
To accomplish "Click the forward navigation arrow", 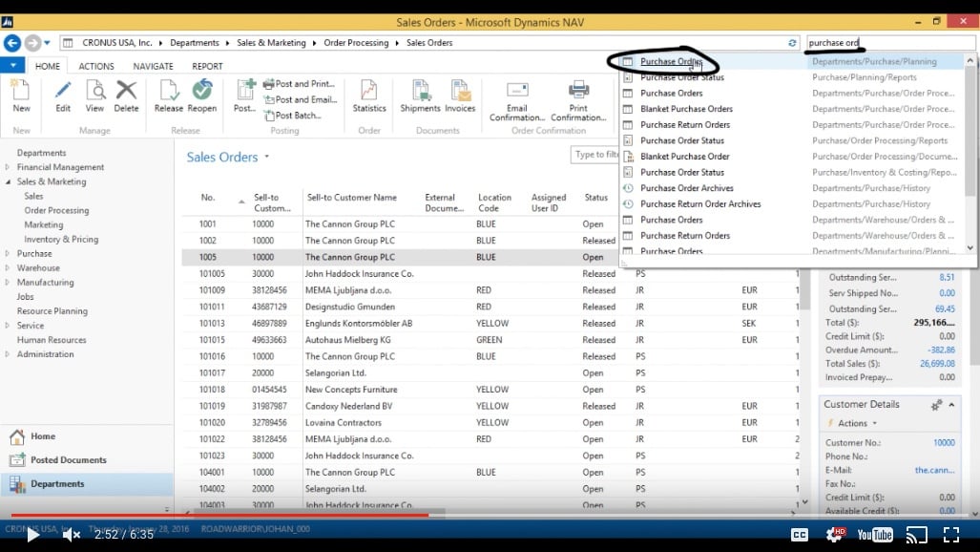I will click(32, 43).
